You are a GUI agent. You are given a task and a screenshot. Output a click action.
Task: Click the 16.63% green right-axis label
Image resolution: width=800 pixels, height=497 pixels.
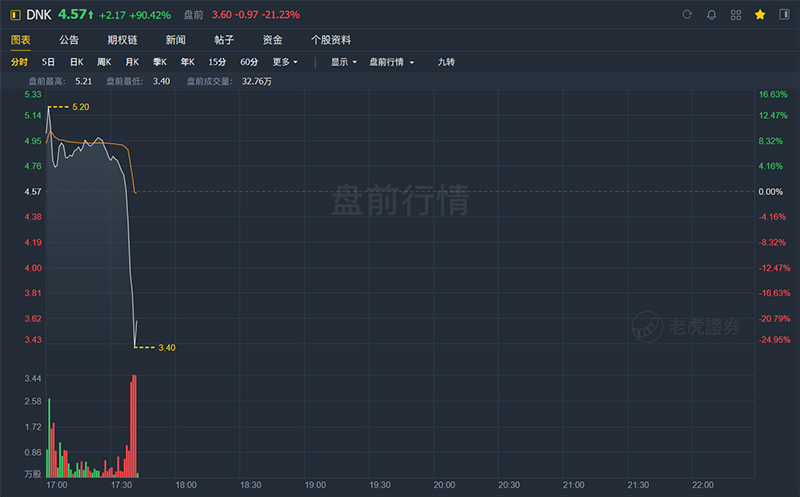coord(773,94)
